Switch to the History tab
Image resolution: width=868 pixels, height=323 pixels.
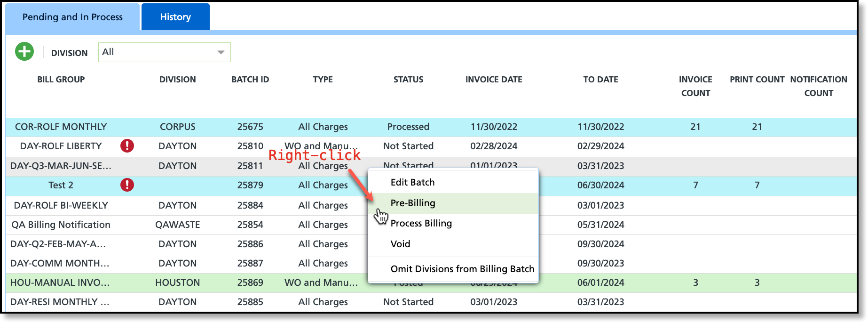(175, 17)
